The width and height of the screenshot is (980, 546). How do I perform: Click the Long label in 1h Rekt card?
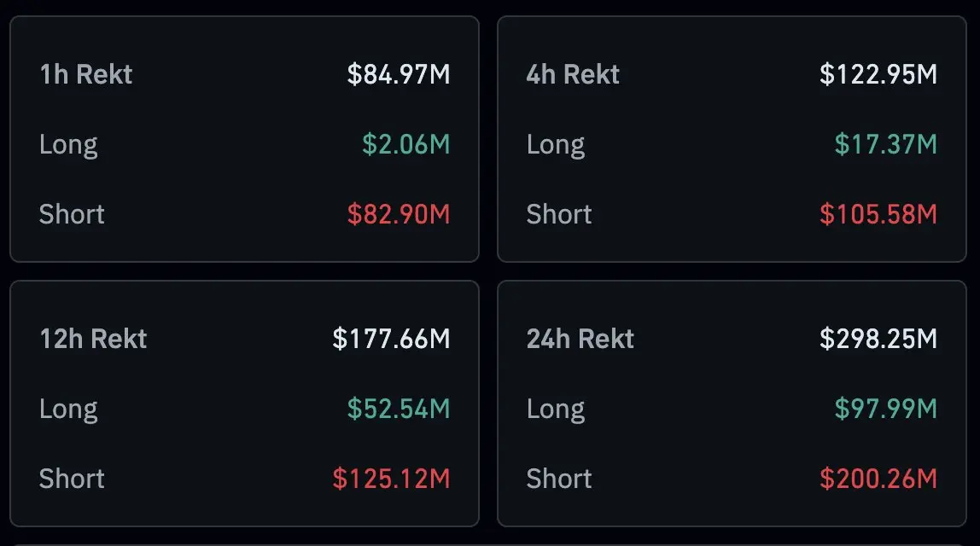coord(68,144)
